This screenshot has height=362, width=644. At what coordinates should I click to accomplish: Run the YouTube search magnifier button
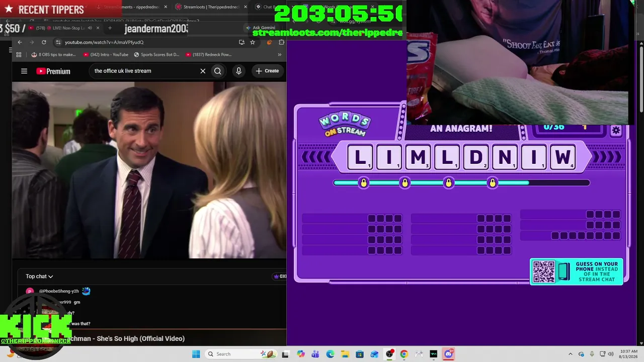pos(218,71)
